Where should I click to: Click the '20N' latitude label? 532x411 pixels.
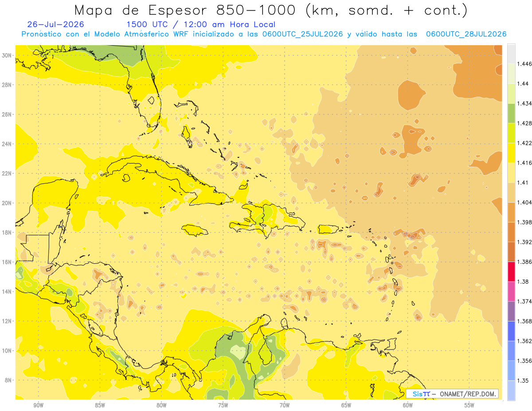(7, 203)
